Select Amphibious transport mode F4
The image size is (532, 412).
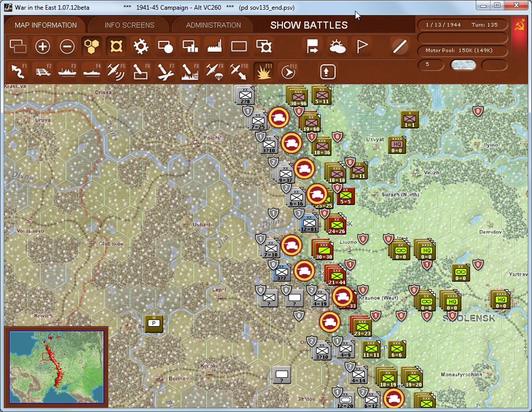click(x=92, y=72)
